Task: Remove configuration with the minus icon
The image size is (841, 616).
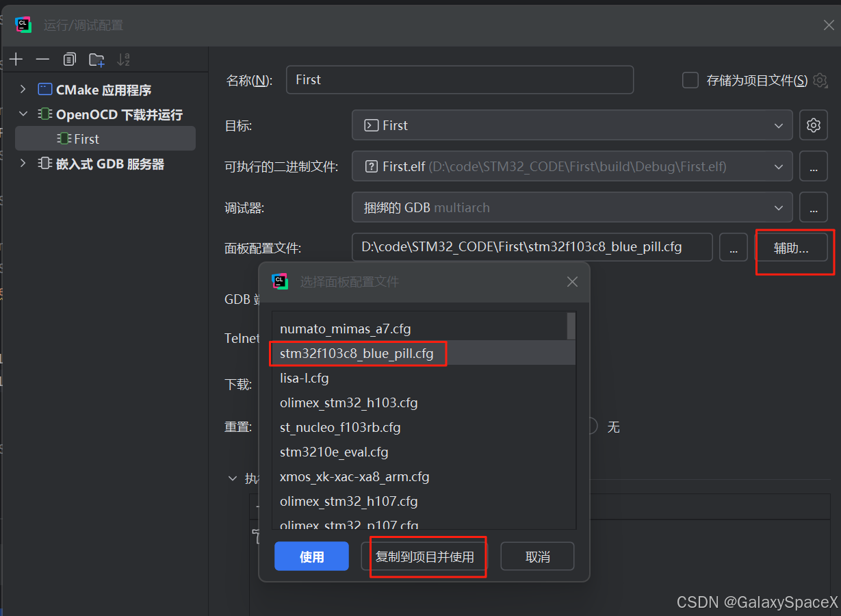Action: 42,60
